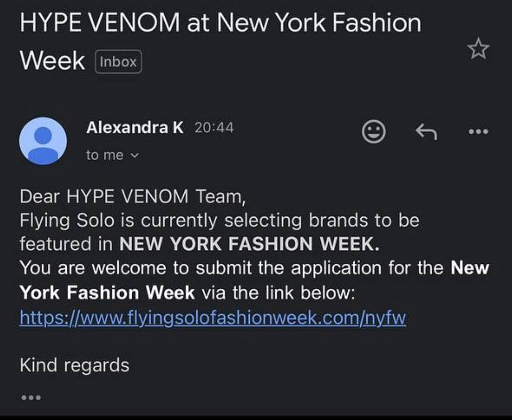Click the 20:44 timestamp
This screenshot has height=420, width=512.
click(214, 128)
